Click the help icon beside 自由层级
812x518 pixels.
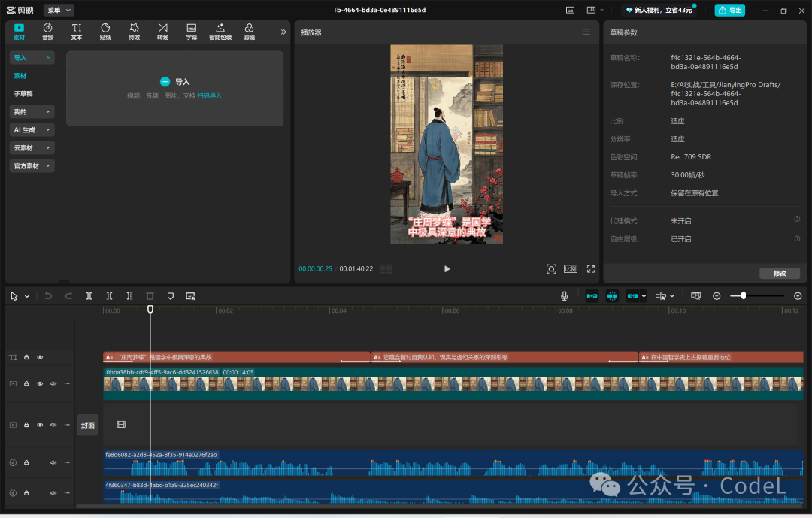pos(798,238)
